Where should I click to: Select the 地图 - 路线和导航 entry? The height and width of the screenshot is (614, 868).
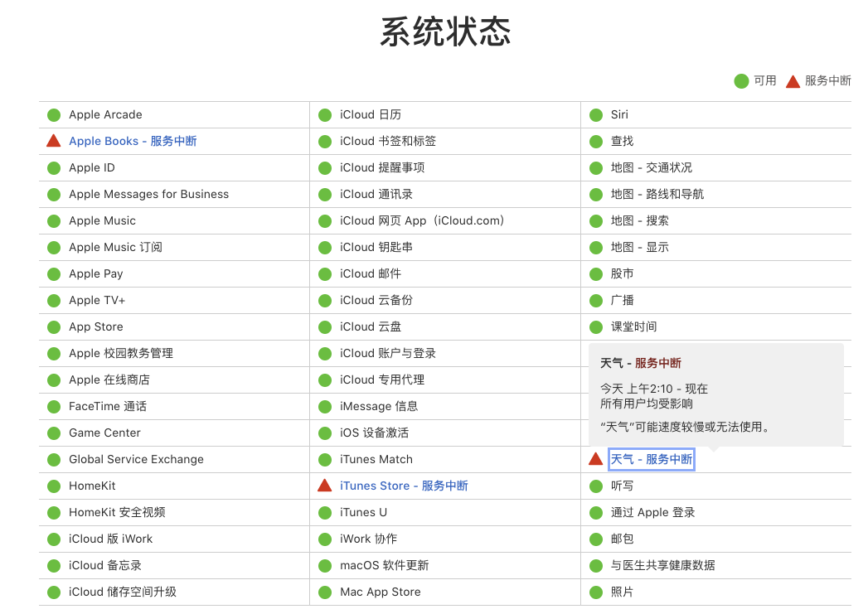657,194
